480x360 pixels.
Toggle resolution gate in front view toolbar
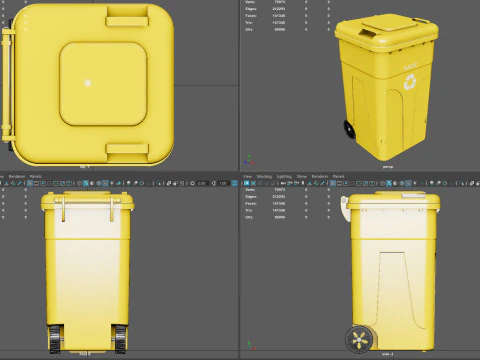pyautogui.click(x=43, y=183)
